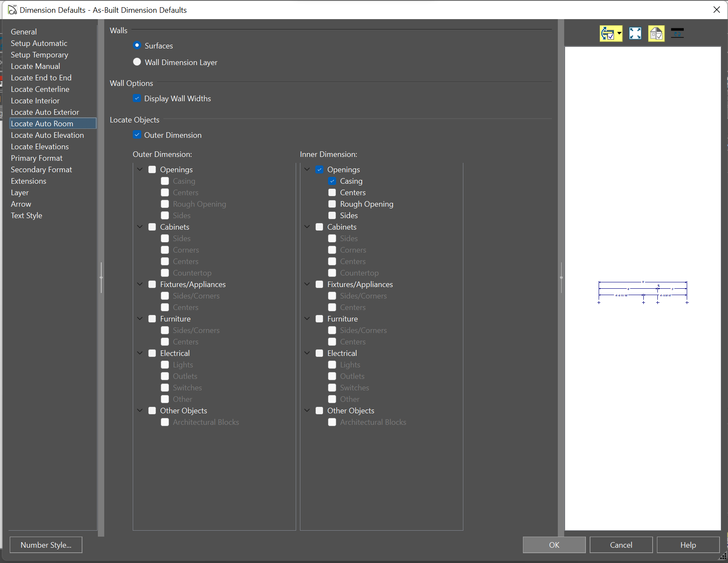Image resolution: width=728 pixels, height=563 pixels.
Task: Go to Locate Auto Exterior settings
Action: 45,112
